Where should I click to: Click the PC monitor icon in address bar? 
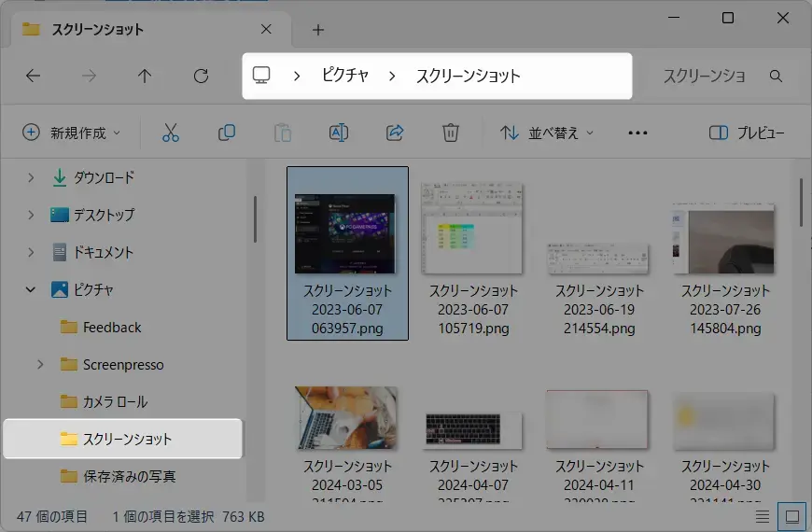point(261,76)
